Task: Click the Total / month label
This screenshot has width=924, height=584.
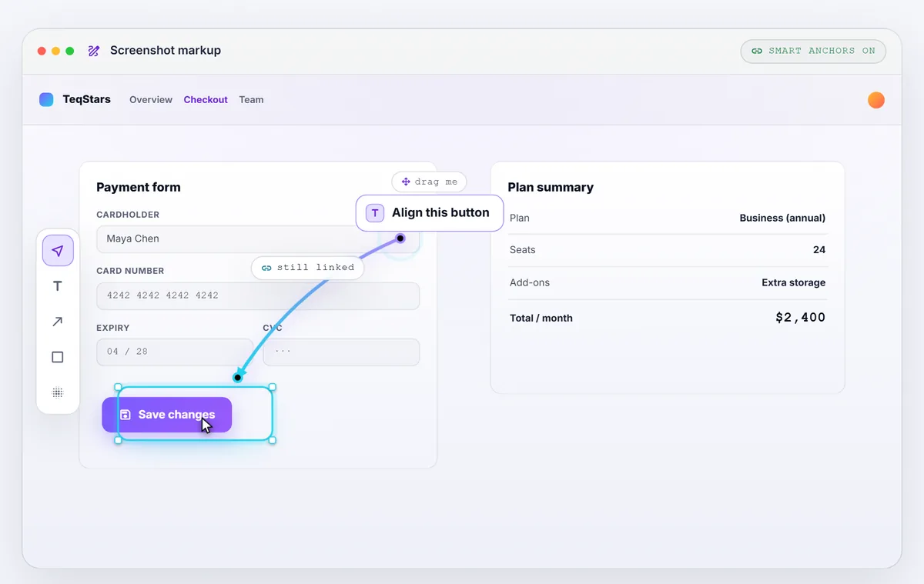Action: (541, 318)
